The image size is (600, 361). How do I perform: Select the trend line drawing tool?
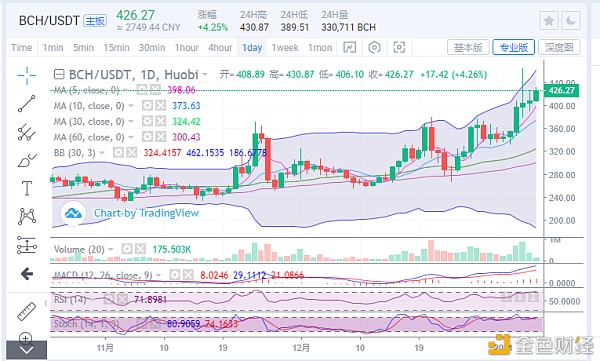27,104
